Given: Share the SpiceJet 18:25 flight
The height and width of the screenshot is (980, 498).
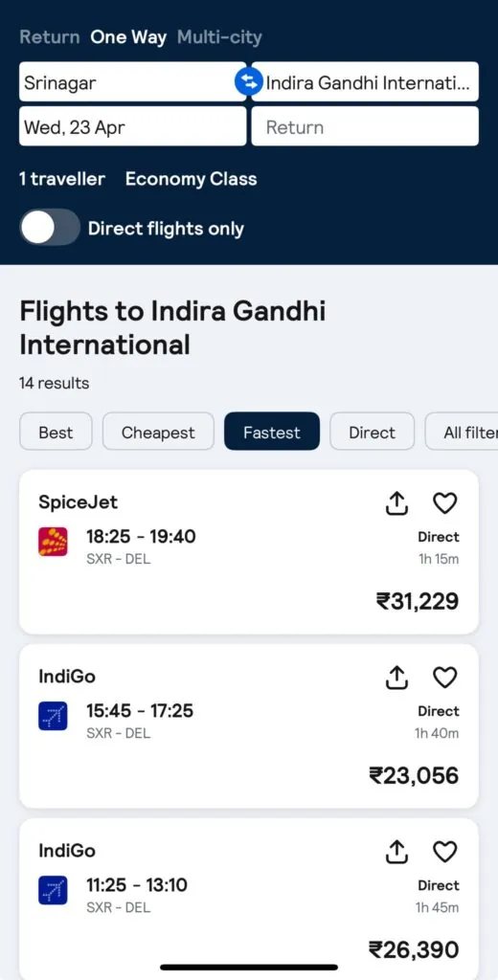Looking at the screenshot, I should (396, 503).
